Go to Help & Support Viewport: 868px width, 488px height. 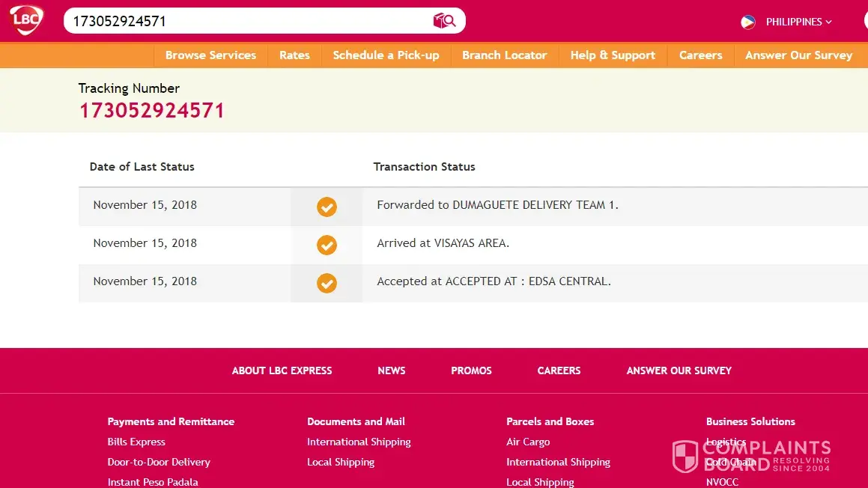tap(612, 55)
